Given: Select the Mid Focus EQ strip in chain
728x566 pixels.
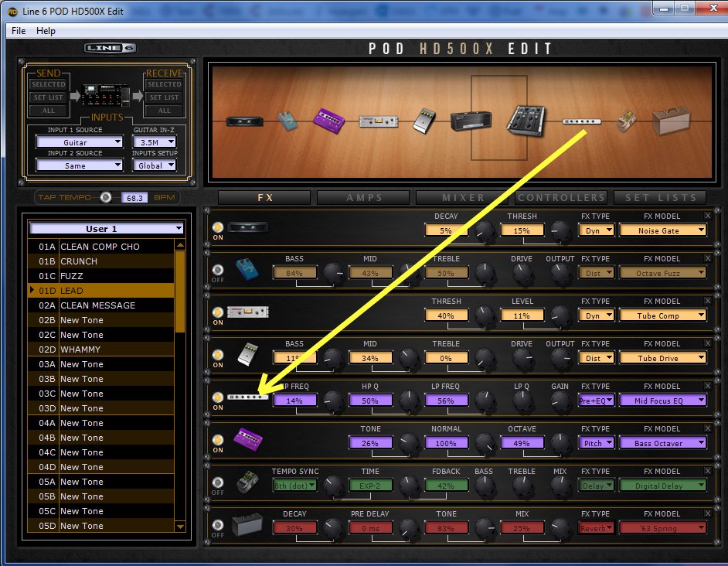Looking at the screenshot, I should [x=582, y=121].
